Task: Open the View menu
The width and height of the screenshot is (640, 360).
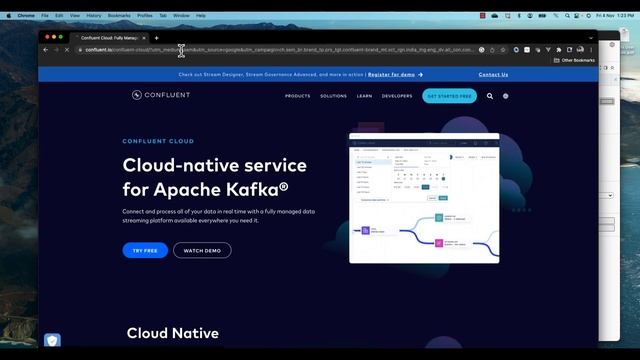Action: coord(75,16)
